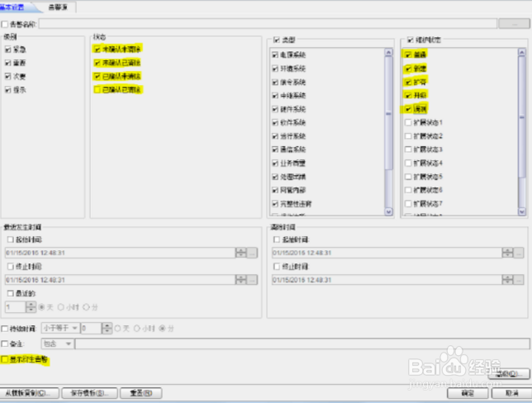532x403 pixels.
Task: Select 小时 radio for recent period
Action: 61,307
